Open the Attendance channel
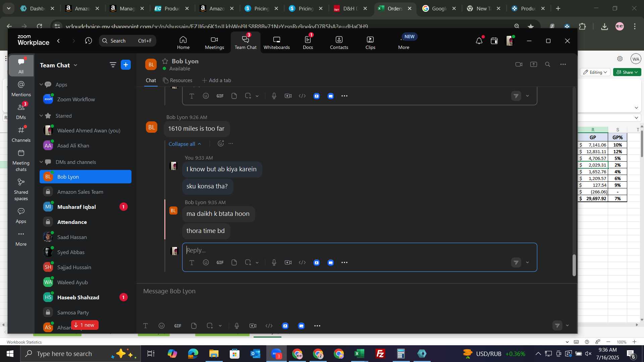644x362 pixels. tap(86, 222)
